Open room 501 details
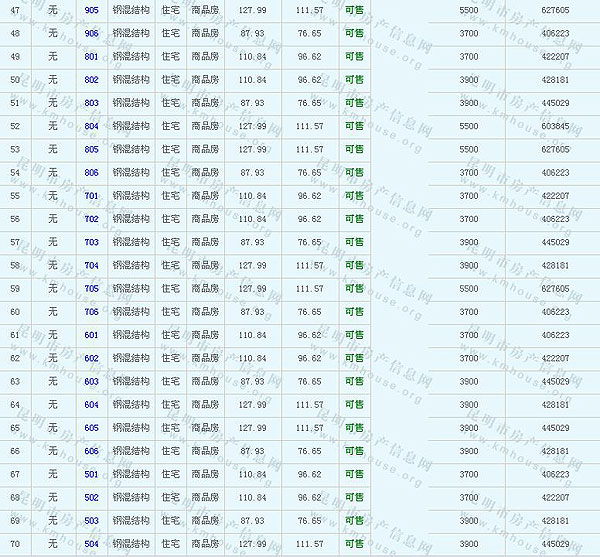This screenshot has width=600, height=557. coord(92,475)
